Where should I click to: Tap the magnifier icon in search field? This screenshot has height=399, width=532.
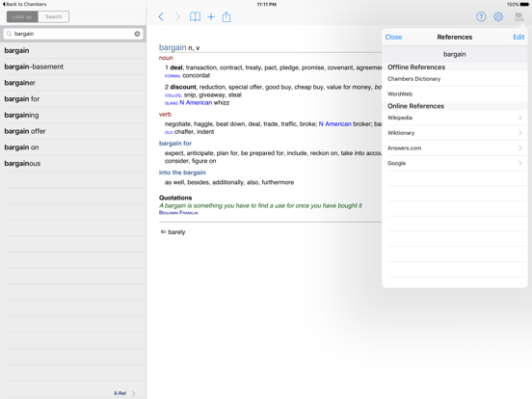10,34
